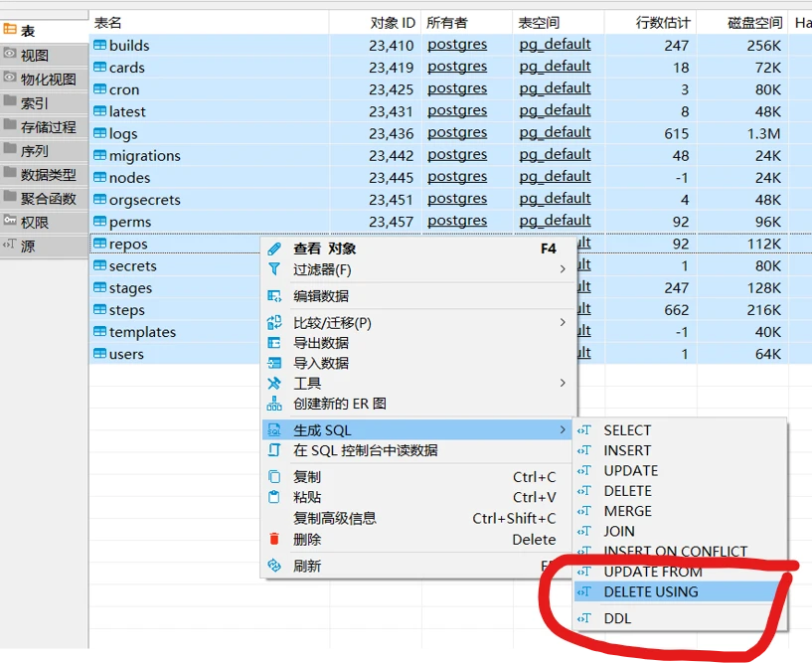Generate SELECT statement from submenu
Viewport: 812px width, 663px height.
tap(680, 430)
